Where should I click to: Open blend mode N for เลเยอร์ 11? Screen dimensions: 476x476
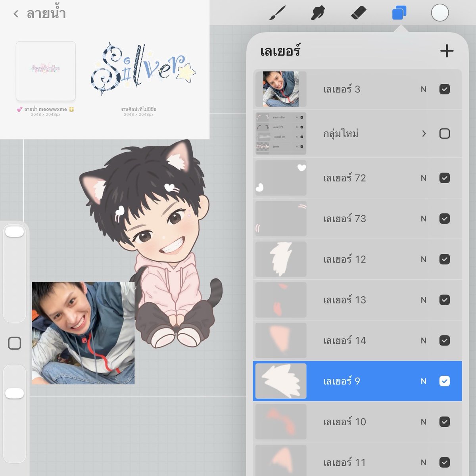[x=424, y=462]
